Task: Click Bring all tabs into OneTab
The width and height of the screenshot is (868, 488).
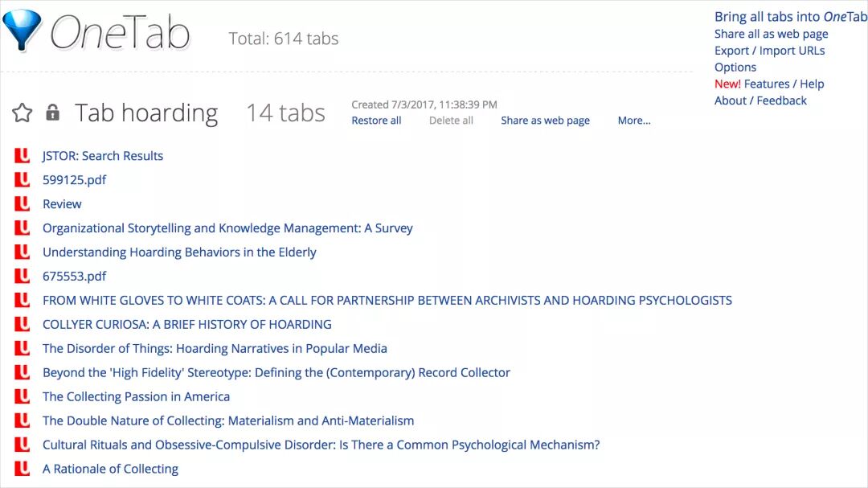Action: point(791,17)
